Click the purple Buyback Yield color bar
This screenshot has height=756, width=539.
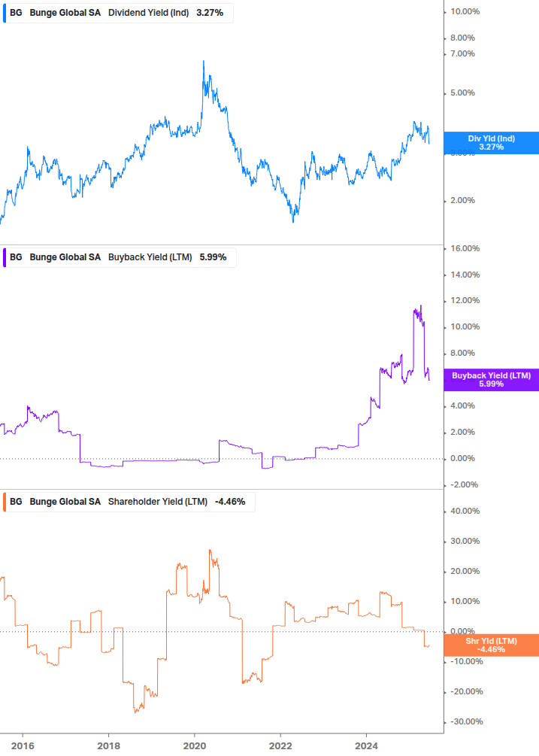[x=5, y=257]
